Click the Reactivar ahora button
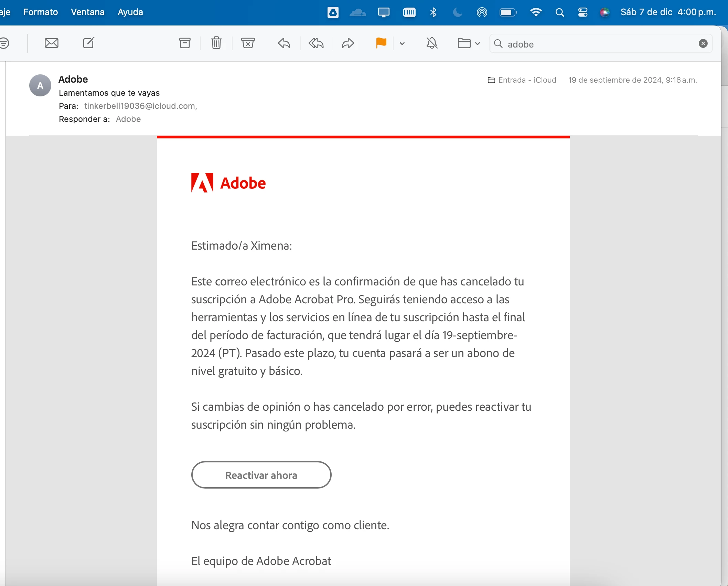The width and height of the screenshot is (728, 586). [261, 475]
